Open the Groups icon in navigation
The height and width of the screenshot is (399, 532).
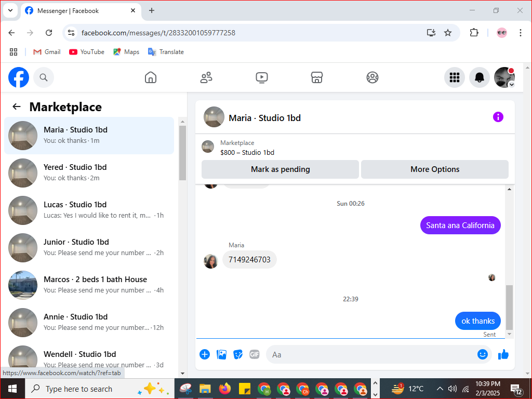click(x=373, y=77)
